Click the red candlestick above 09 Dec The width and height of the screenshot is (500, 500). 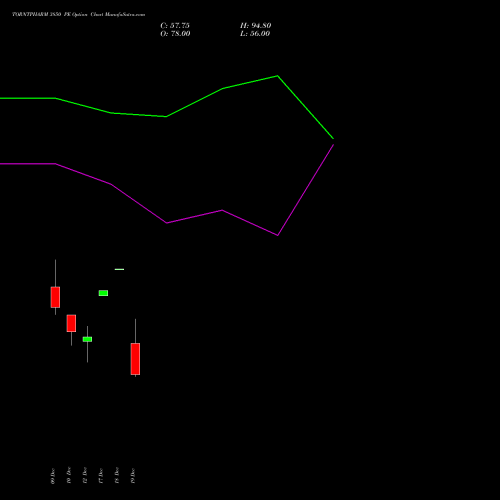(55, 297)
